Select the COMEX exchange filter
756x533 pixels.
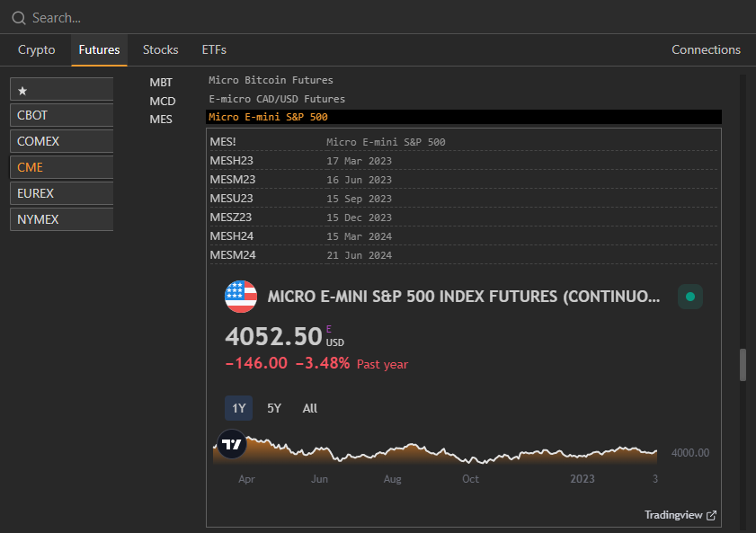click(x=61, y=141)
